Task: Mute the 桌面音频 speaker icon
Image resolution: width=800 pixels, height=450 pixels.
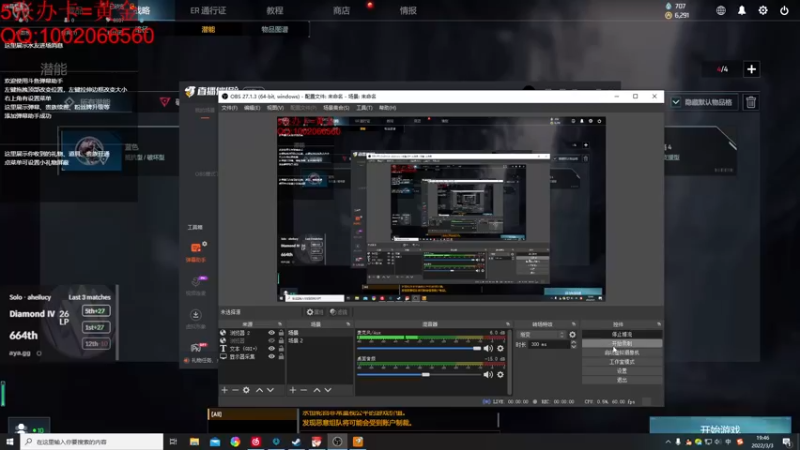Action: (x=488, y=374)
